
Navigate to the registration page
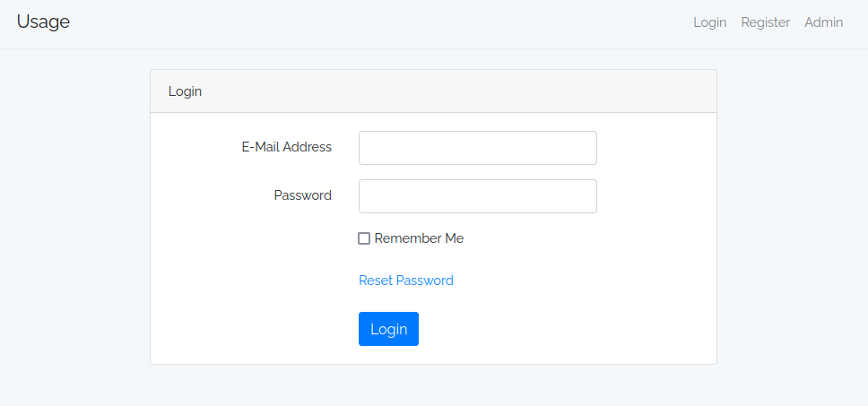765,22
